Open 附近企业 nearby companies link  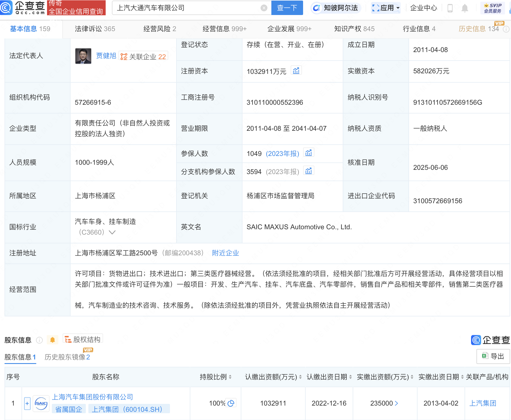point(225,253)
